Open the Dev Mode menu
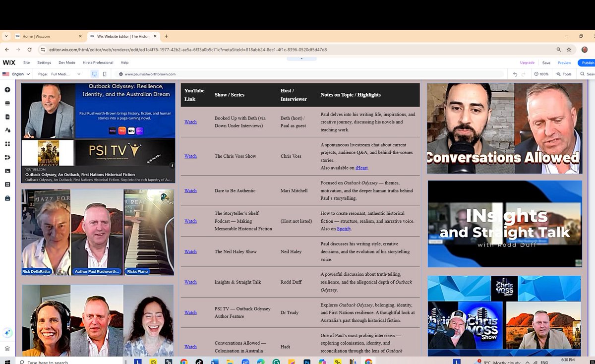The height and width of the screenshot is (364, 595). 67,62
